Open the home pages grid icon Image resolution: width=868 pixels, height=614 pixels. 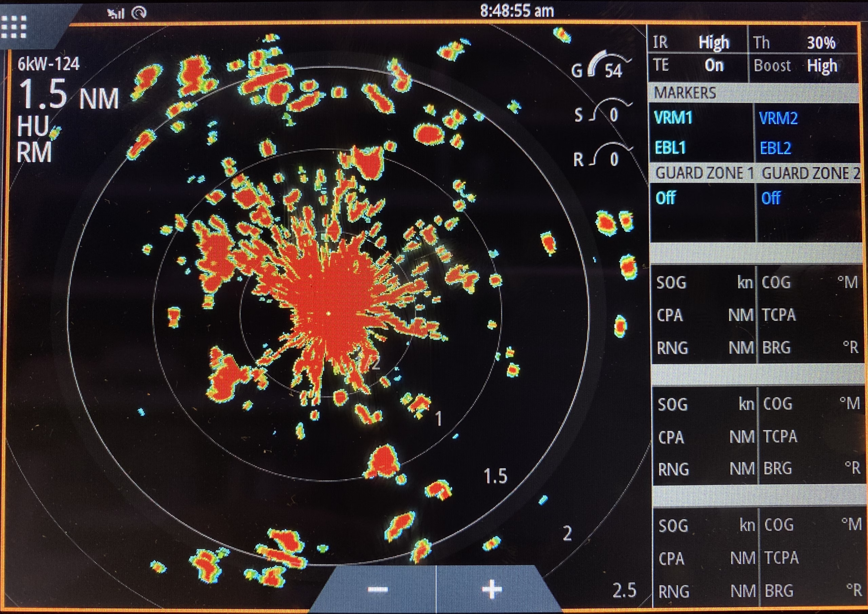click(x=14, y=27)
